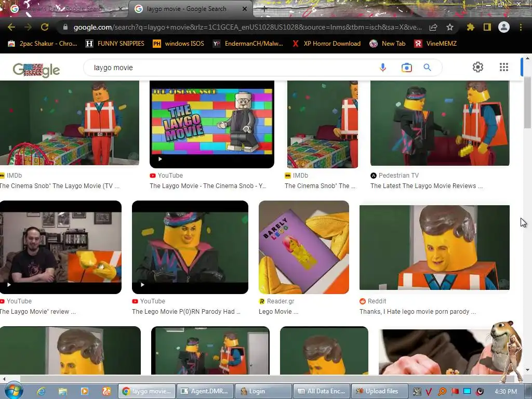Click 'The Latest The Laygo Movie Reviews ...' caption
Image resolution: width=532 pixels, height=399 pixels.
point(427,186)
